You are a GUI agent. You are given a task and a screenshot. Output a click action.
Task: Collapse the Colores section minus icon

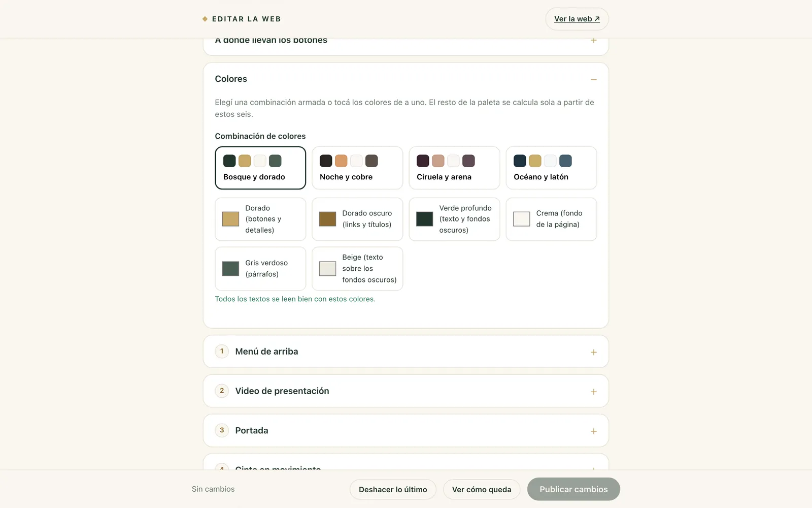tap(593, 79)
